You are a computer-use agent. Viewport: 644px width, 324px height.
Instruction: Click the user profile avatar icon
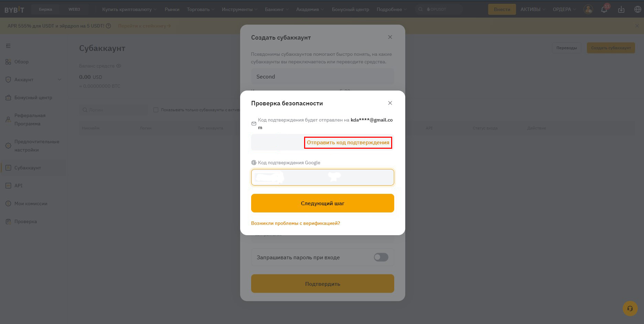(588, 9)
